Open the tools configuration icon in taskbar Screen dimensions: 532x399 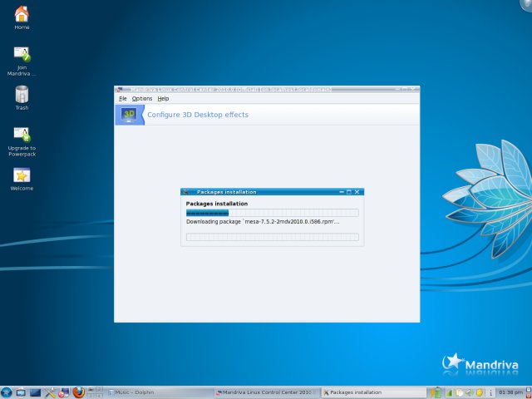click(x=49, y=392)
